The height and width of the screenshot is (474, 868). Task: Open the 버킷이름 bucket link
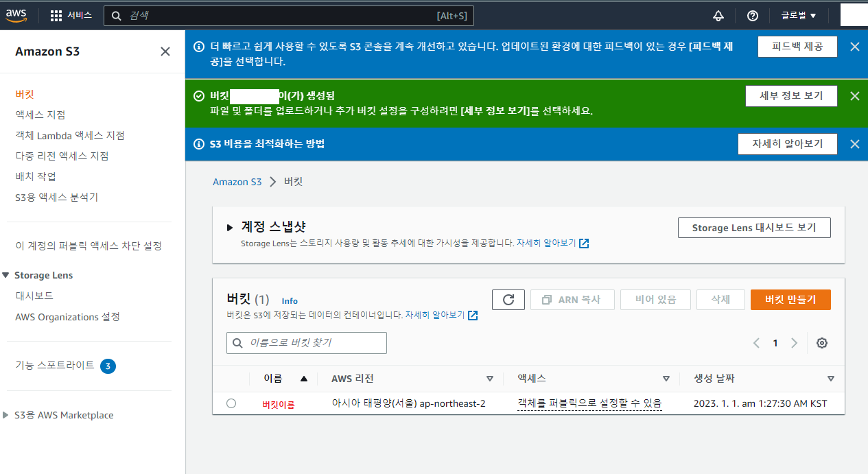coord(279,404)
